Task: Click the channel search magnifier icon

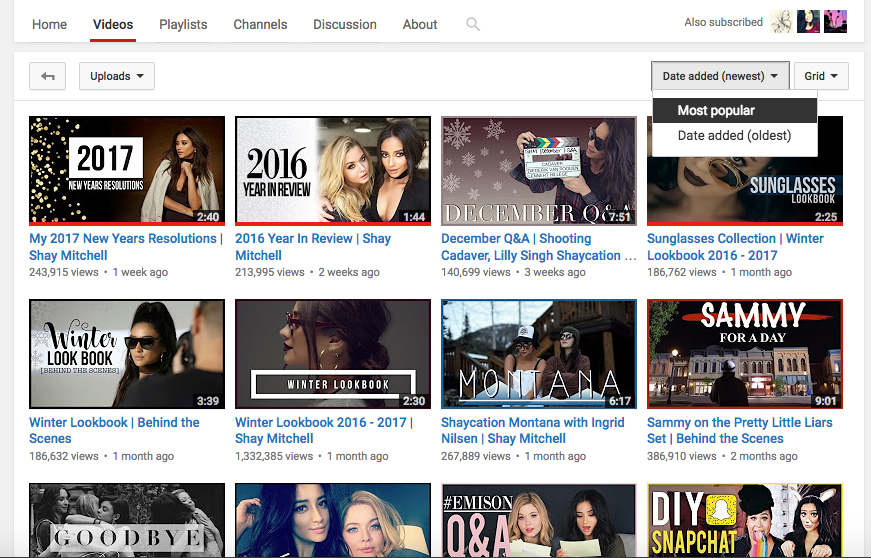Action: point(473,24)
